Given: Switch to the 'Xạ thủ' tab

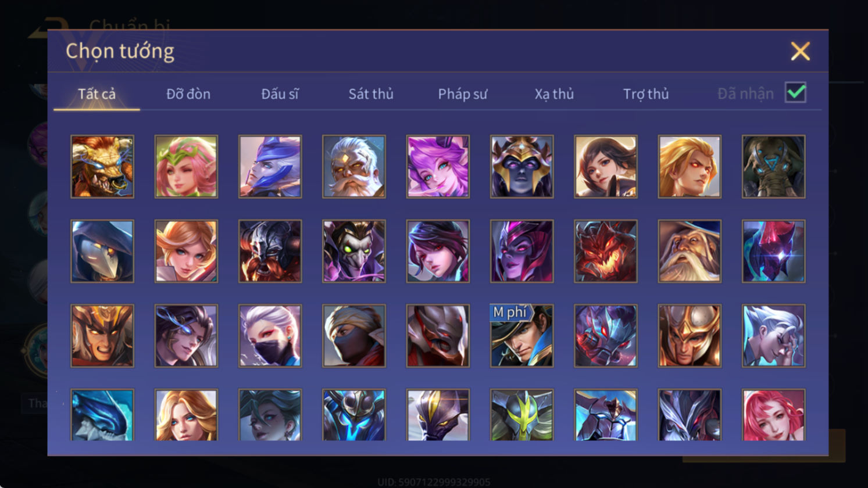Looking at the screenshot, I should [554, 94].
